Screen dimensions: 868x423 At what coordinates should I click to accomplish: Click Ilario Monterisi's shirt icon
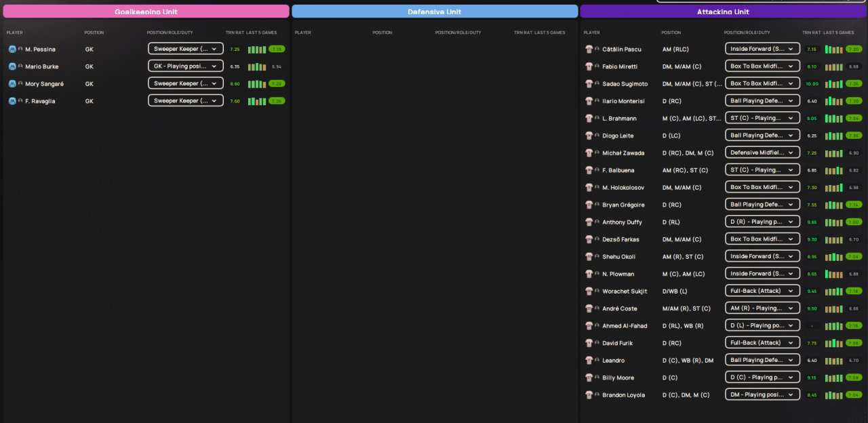[589, 101]
